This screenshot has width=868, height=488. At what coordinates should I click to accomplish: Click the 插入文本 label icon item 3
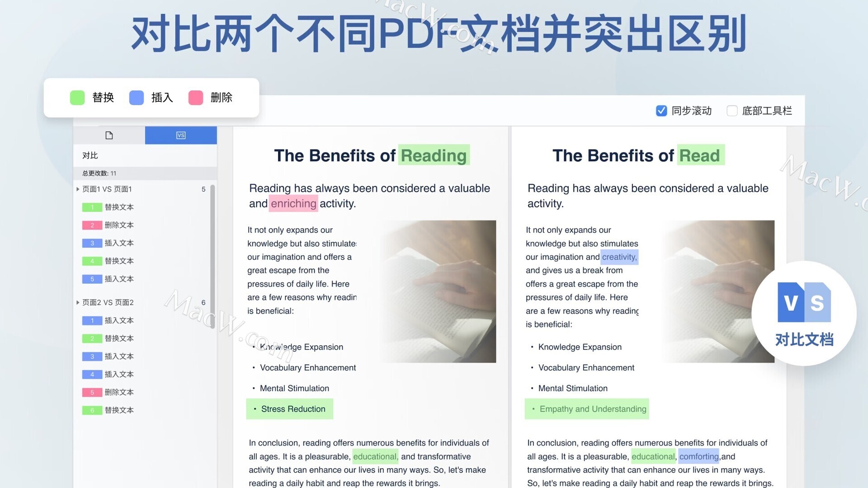(92, 243)
